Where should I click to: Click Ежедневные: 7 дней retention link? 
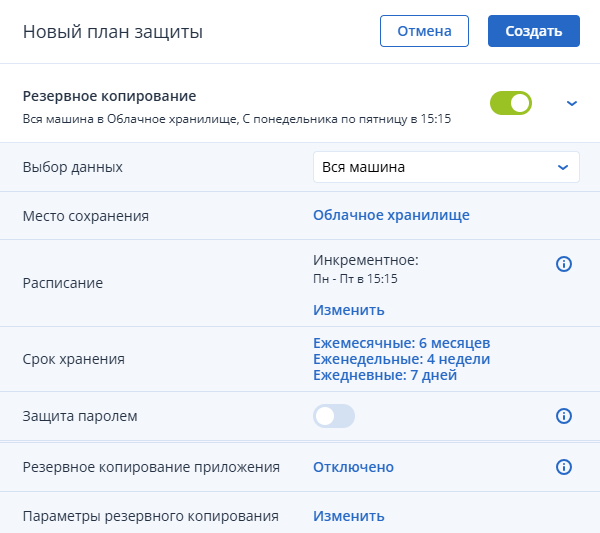pos(385,375)
